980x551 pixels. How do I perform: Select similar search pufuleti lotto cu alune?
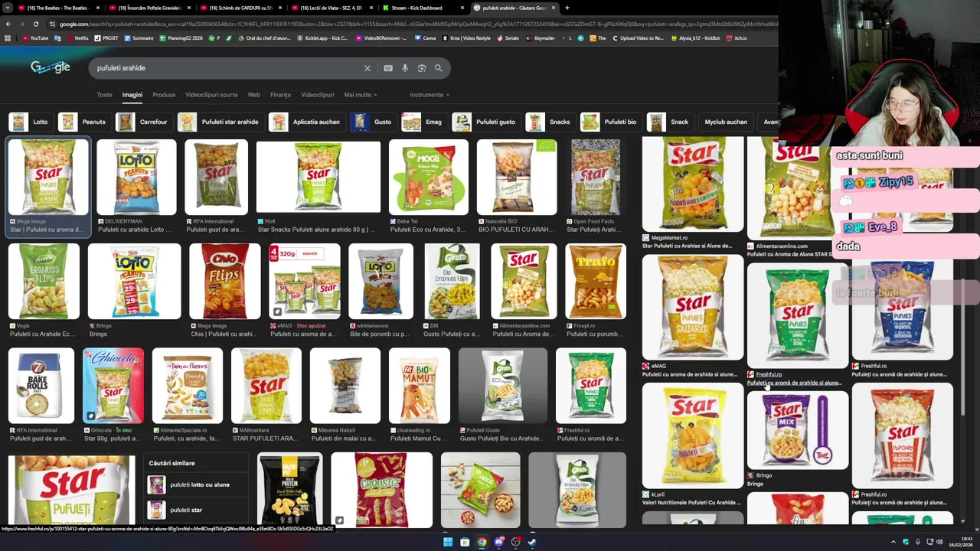point(196,485)
